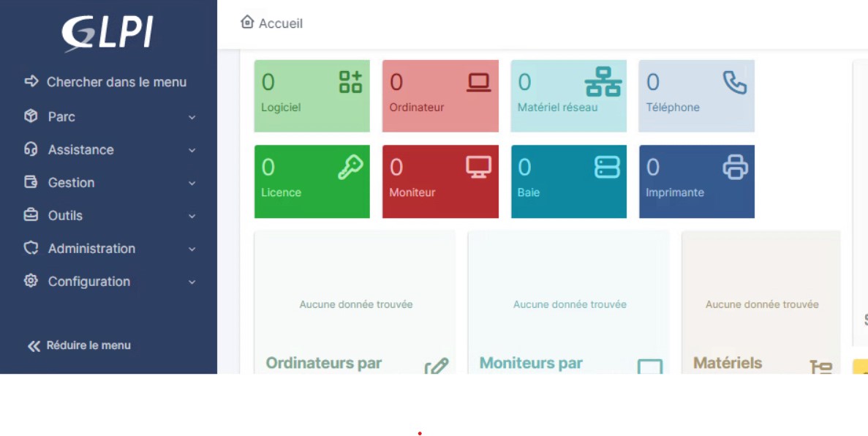Select the Imprimante printer icon

[735, 168]
